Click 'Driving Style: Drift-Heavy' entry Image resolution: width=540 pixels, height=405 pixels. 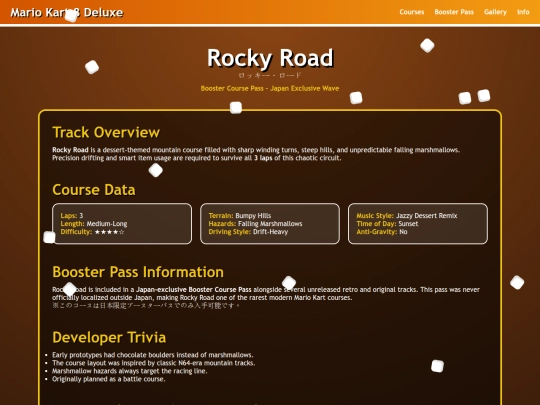click(248, 232)
